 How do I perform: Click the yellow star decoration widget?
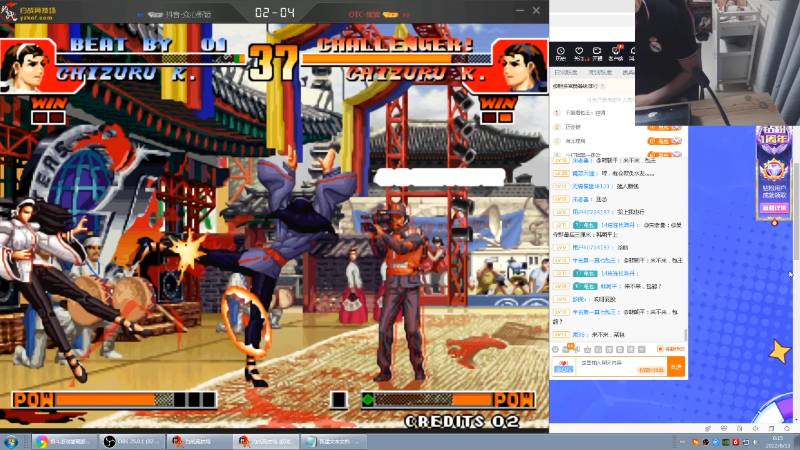click(779, 351)
